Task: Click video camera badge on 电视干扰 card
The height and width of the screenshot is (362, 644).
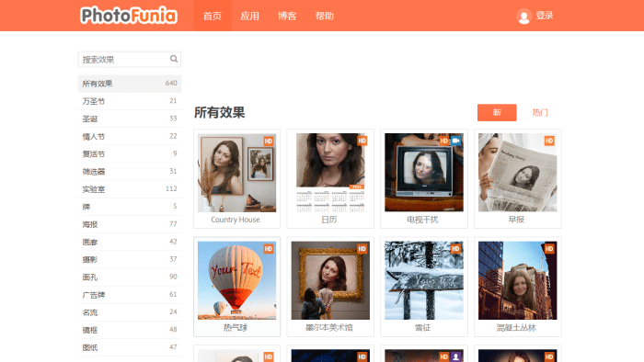Action: (x=456, y=141)
